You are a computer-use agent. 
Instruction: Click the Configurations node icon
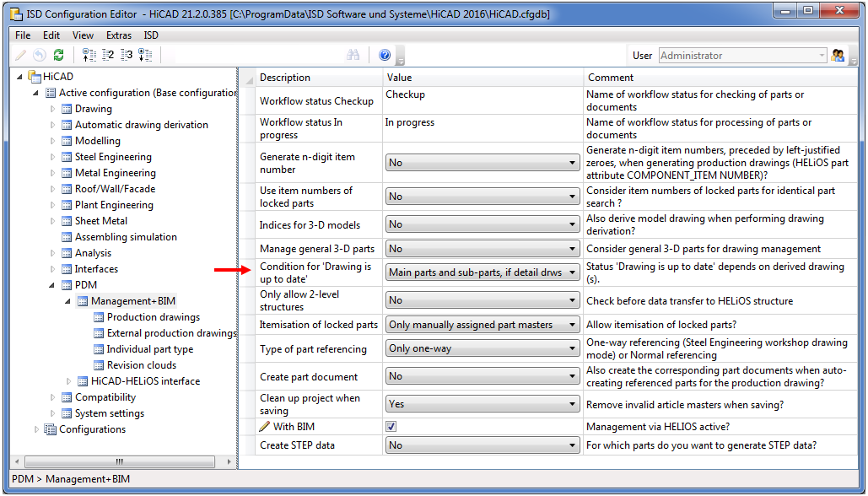[51, 429]
